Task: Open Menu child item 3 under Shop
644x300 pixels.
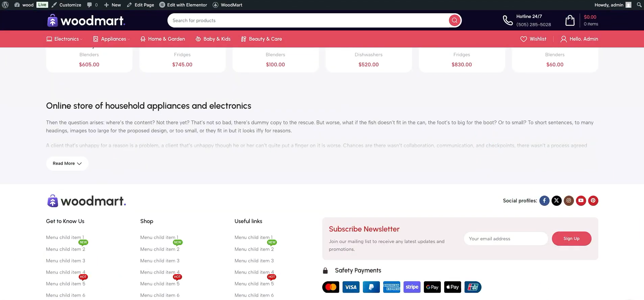Action: tap(160, 261)
